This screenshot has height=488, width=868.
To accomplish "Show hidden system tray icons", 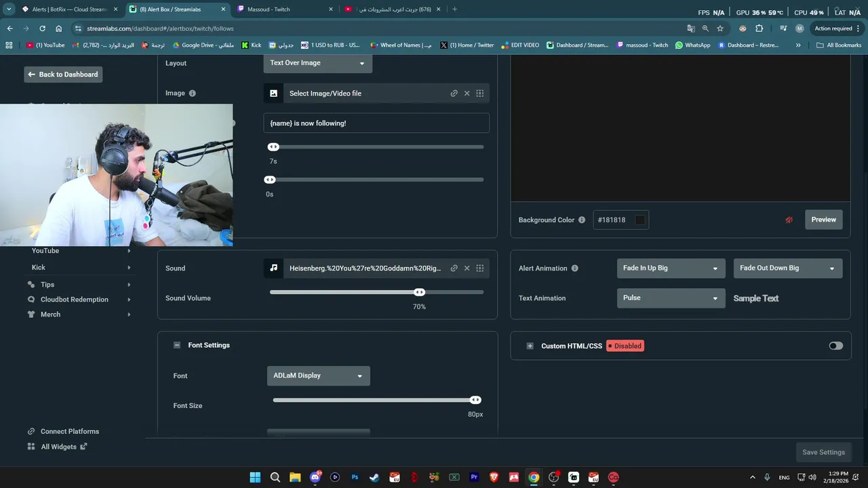I will tap(752, 477).
